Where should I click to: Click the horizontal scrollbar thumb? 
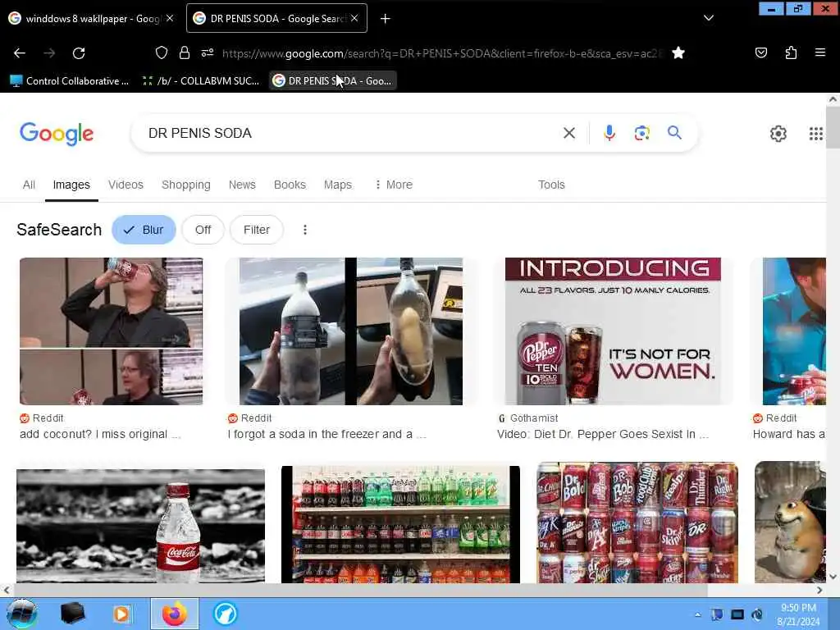360,590
